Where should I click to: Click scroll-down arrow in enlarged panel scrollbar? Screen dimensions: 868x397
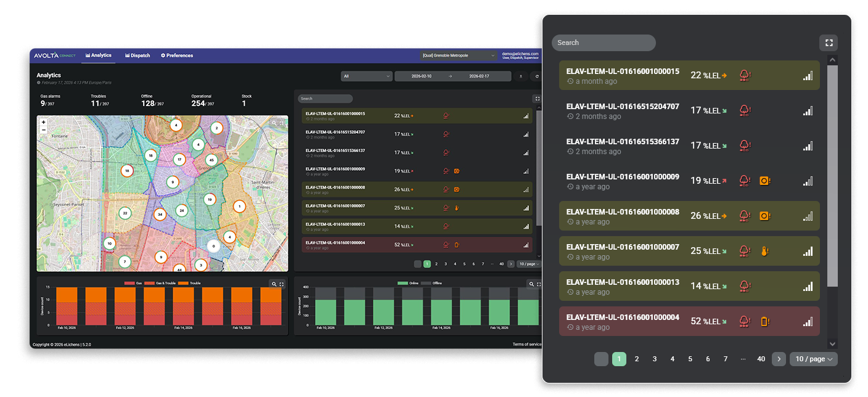tap(833, 344)
